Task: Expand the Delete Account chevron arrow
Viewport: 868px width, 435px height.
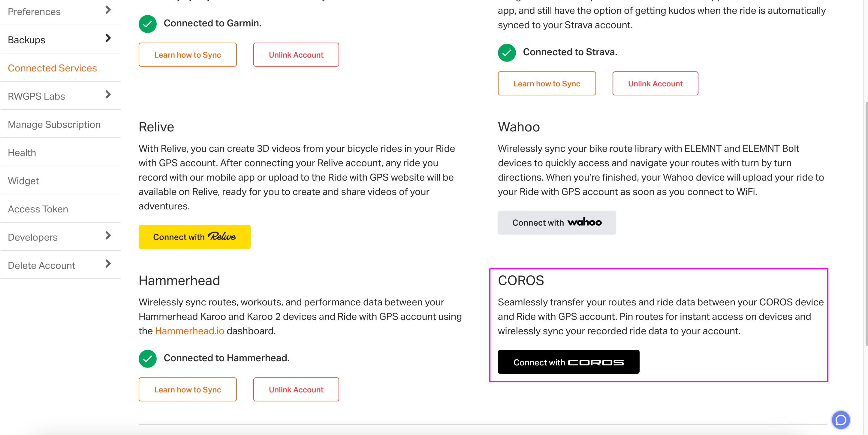Action: tap(108, 264)
